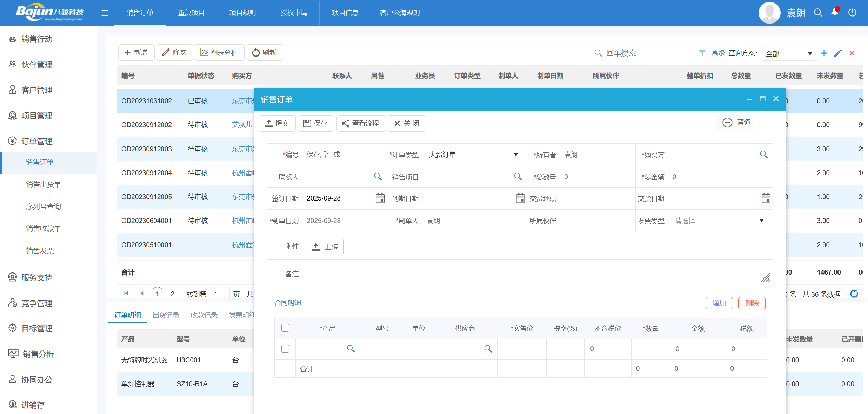This screenshot has height=414, width=868.
Task: Open the 授权申请 menu in top navigation
Action: tap(294, 13)
